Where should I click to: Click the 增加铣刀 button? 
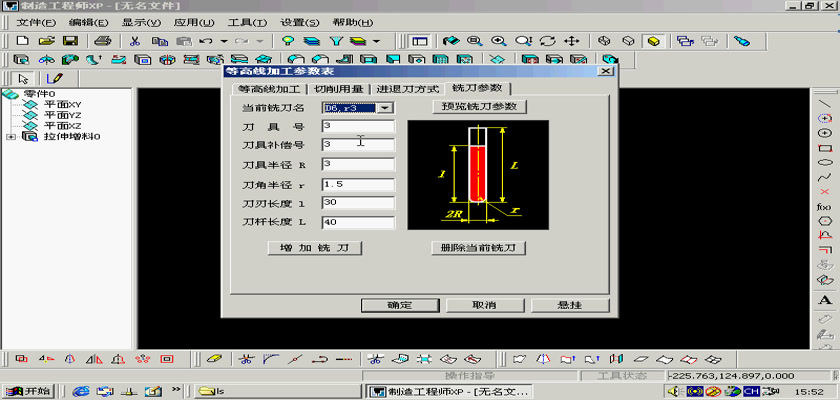[x=315, y=248]
